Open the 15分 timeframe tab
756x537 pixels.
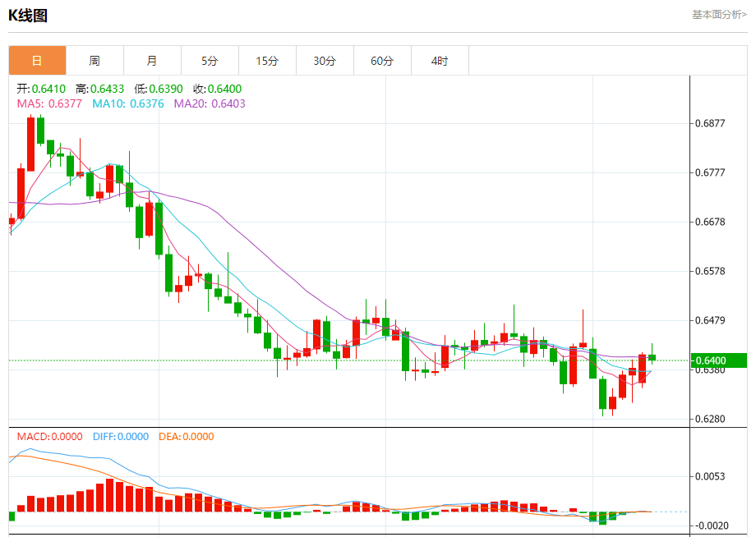click(267, 61)
